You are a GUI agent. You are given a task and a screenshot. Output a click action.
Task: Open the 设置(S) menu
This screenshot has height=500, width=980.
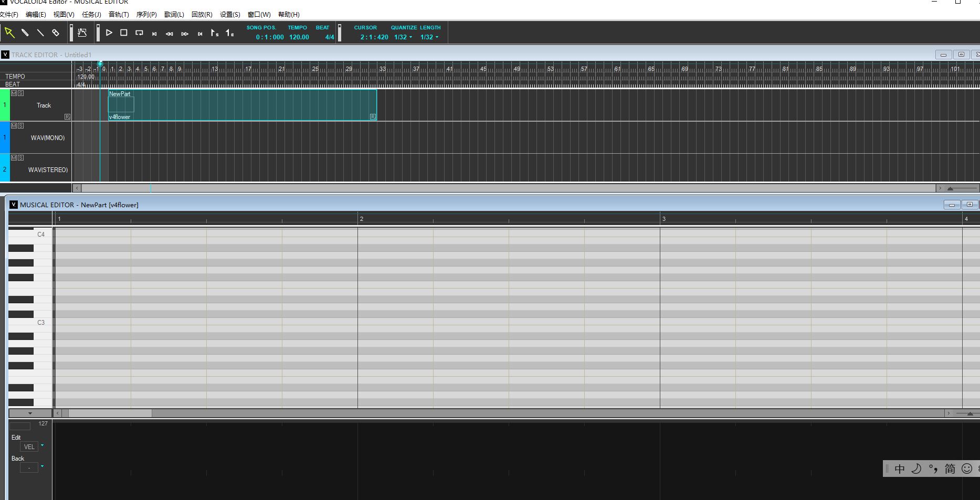(230, 15)
